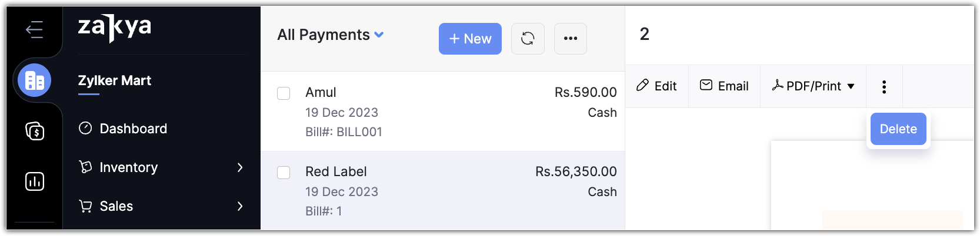
Task: Choose Delete from the popup menu
Action: [898, 129]
